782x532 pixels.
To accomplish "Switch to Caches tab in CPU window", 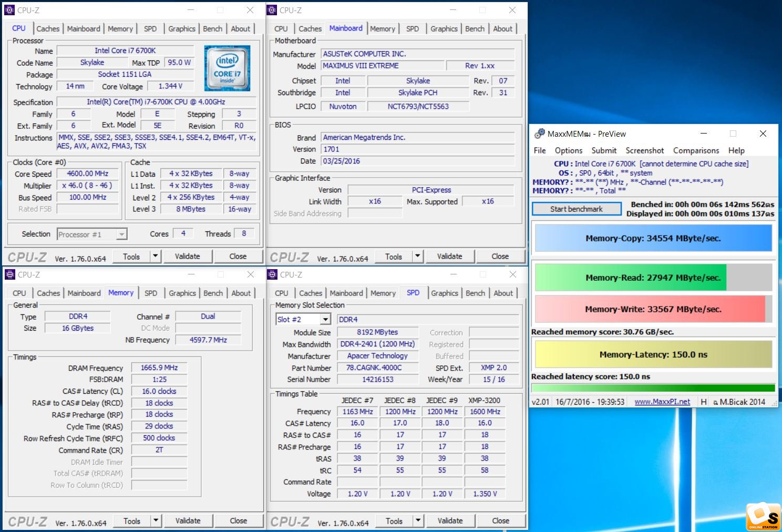I will coord(48,29).
